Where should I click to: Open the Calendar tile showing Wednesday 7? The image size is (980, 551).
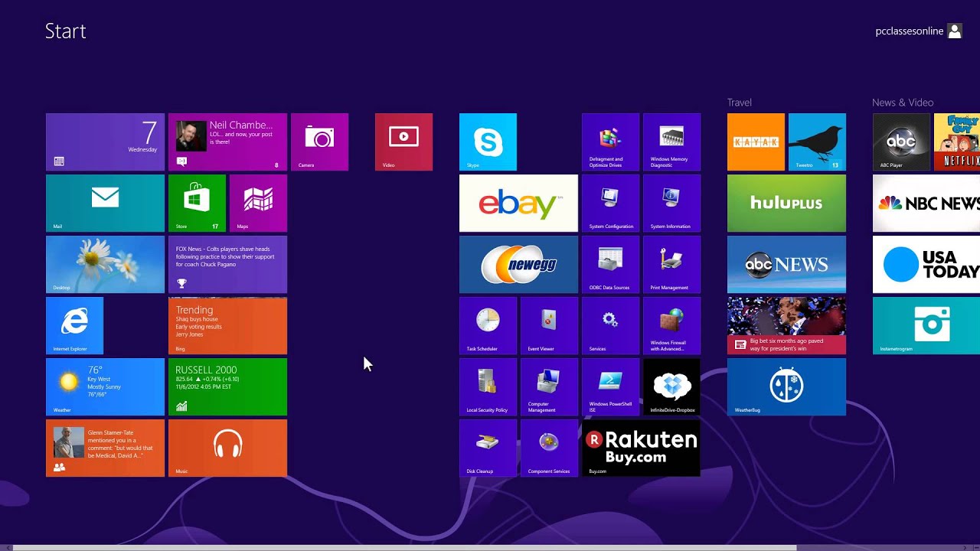pyautogui.click(x=105, y=142)
